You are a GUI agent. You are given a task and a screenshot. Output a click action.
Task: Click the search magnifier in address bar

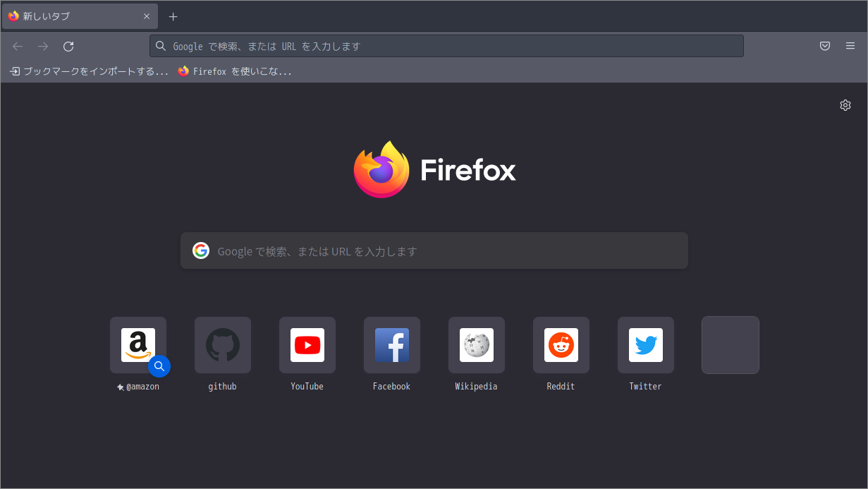click(161, 47)
